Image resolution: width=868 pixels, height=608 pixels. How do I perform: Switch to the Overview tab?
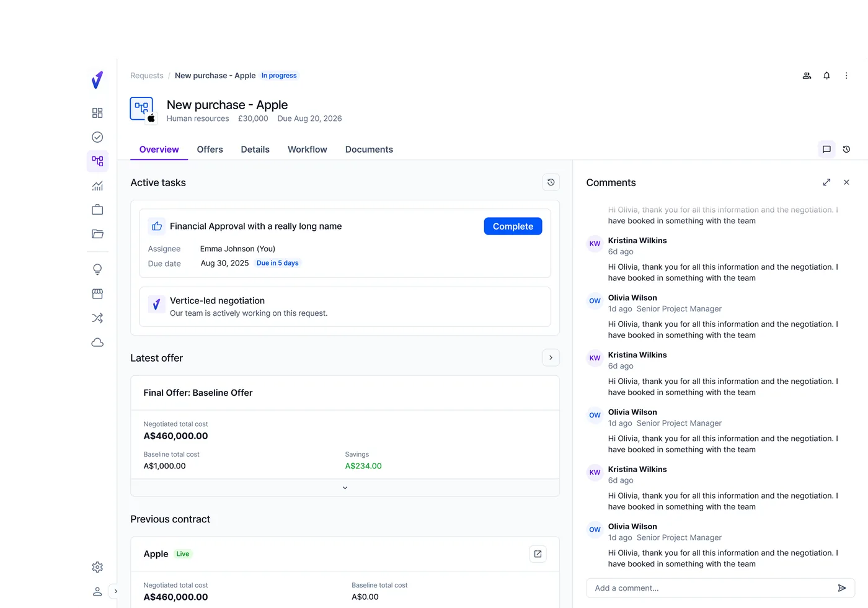pos(159,150)
